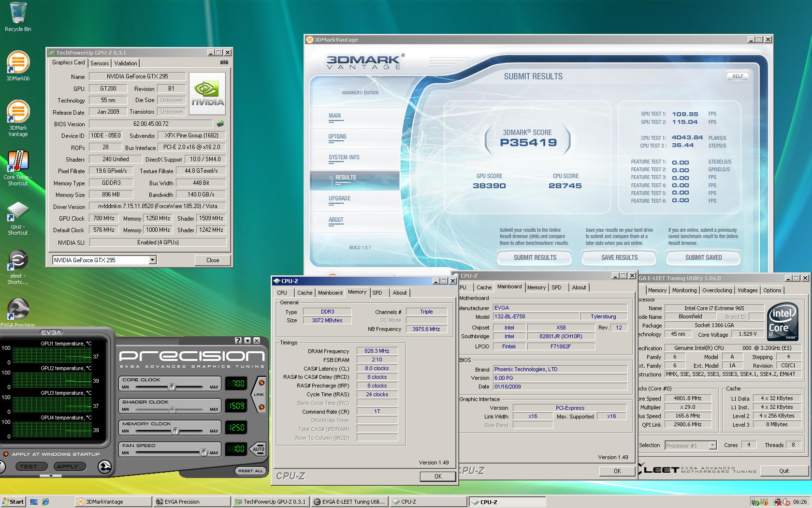Adjust the Memory Clock slider handle
The width and height of the screenshot is (812, 508).
coord(175,431)
